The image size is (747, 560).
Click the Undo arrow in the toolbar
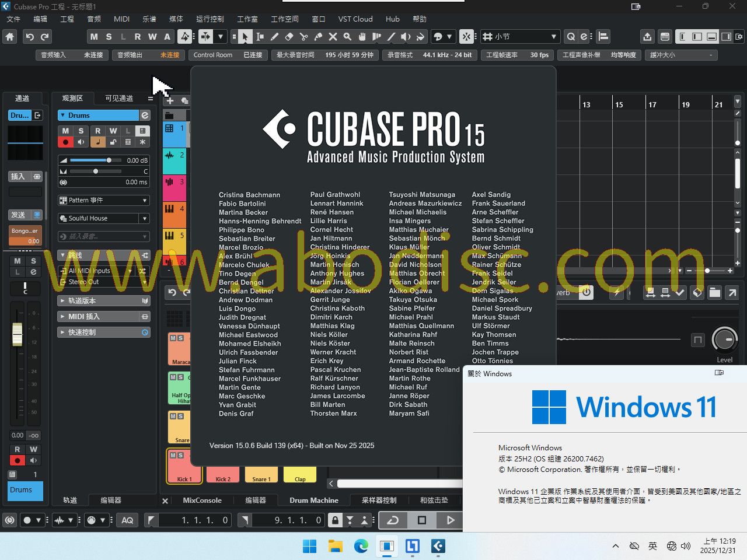30,37
